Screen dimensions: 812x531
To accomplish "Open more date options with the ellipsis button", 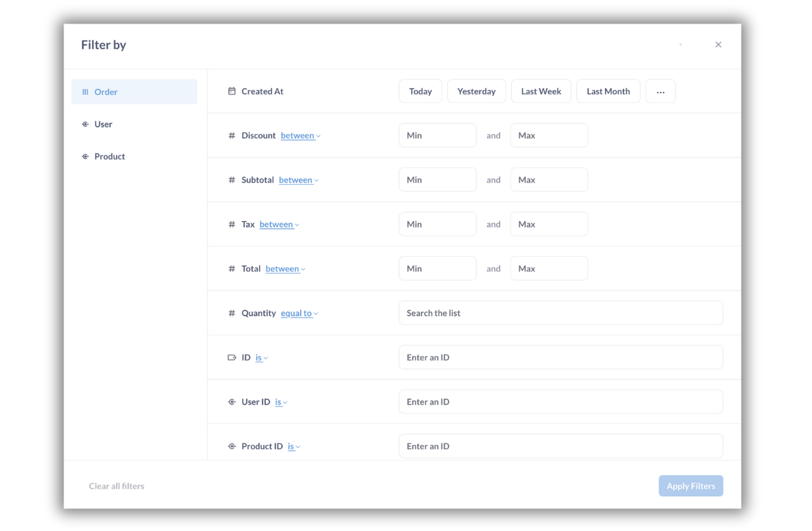I will (x=661, y=91).
